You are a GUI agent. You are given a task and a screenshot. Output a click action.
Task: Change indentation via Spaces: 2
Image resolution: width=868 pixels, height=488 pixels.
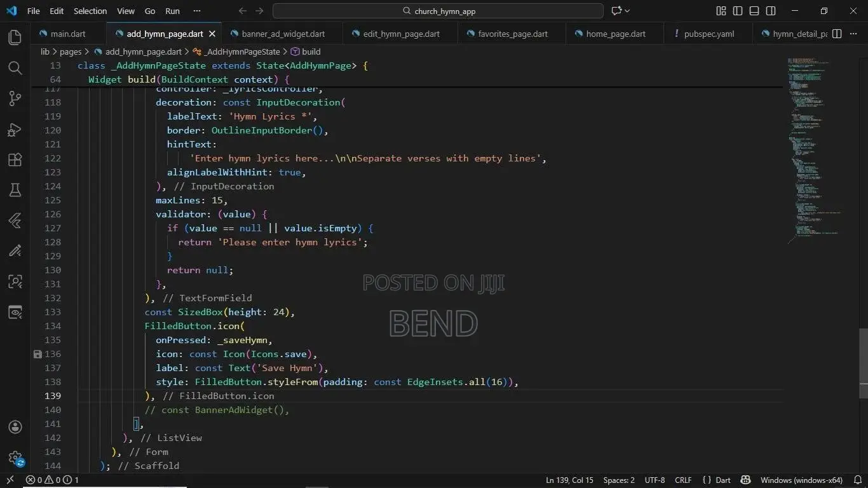[x=619, y=480]
